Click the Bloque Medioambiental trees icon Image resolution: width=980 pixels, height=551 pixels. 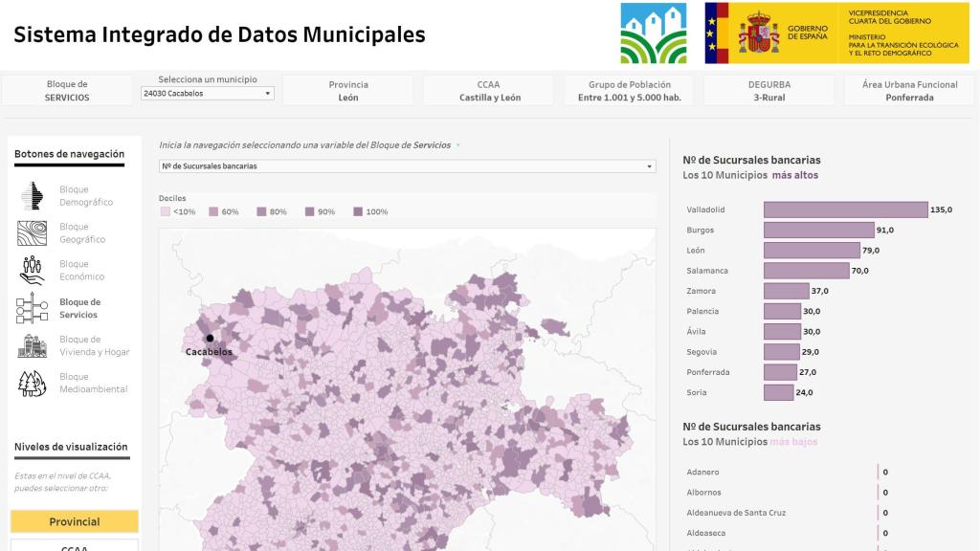click(33, 383)
